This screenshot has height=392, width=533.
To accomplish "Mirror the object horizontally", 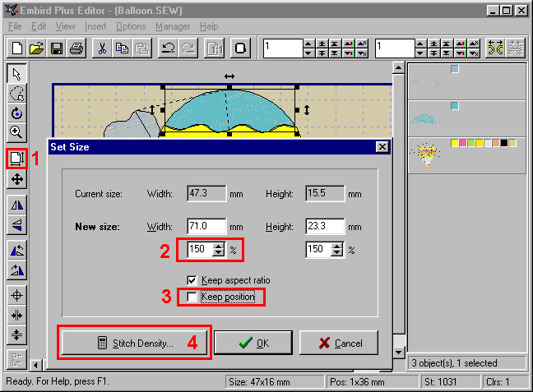I will 16,205.
